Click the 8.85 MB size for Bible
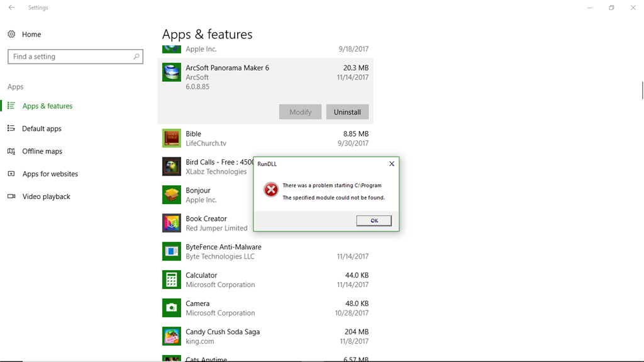This screenshot has height=362, width=644. (356, 133)
